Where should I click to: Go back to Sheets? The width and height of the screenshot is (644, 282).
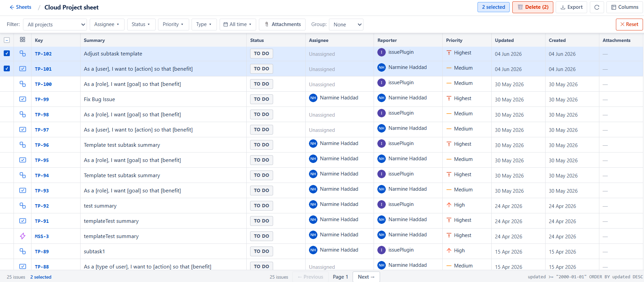20,7
